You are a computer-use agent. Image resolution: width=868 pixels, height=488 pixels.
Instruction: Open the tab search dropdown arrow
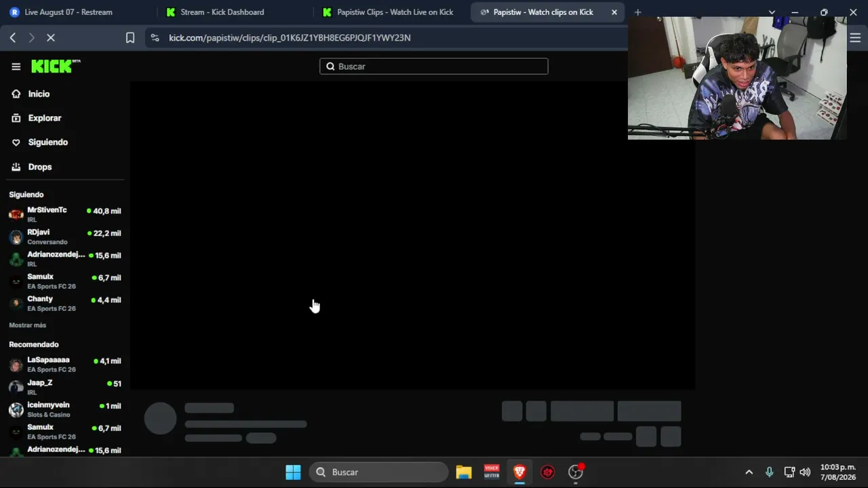click(x=772, y=12)
